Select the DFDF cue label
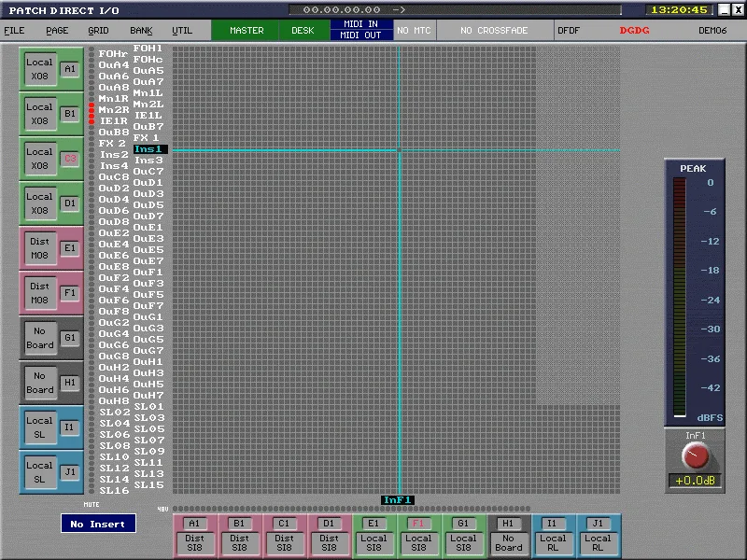The height and width of the screenshot is (560, 747). click(569, 31)
